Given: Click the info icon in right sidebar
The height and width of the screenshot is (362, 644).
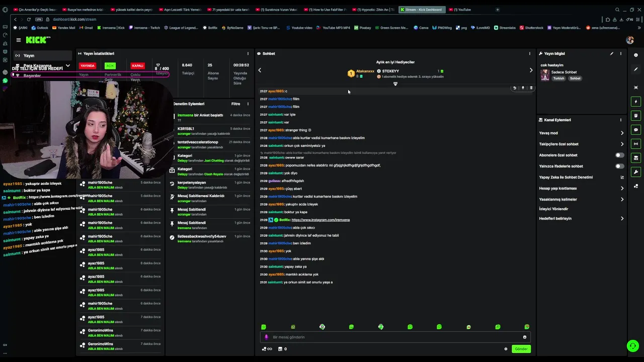Looking at the screenshot, I should pyautogui.click(x=636, y=55).
